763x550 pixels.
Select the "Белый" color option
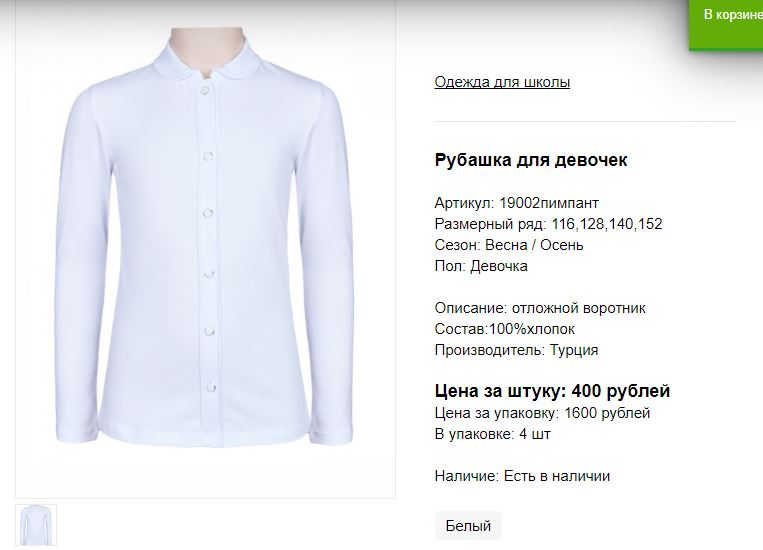coord(468,526)
